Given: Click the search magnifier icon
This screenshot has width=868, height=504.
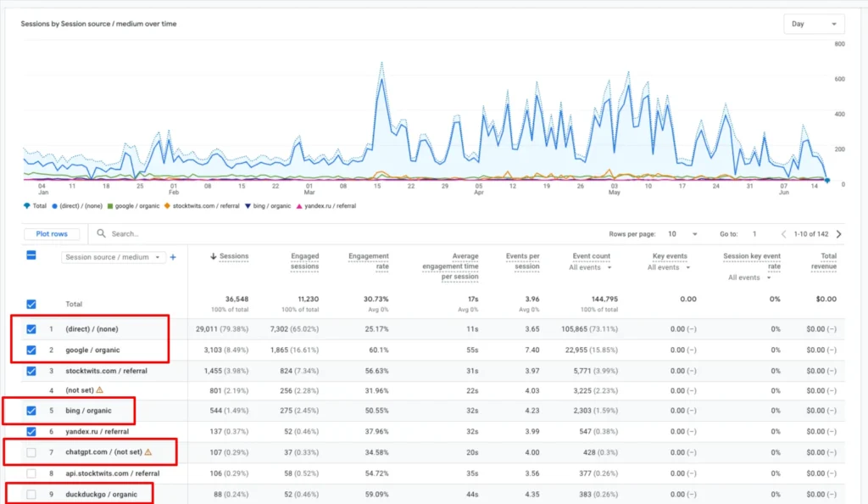Looking at the screenshot, I should pos(102,233).
